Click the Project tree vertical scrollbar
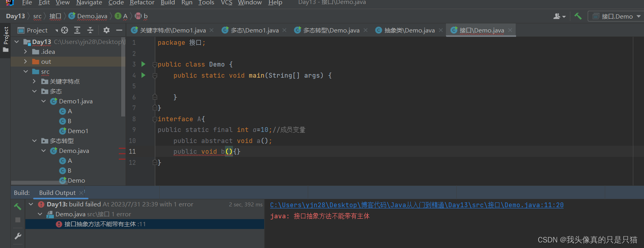Screen dimensions: 644x248 tap(123, 76)
